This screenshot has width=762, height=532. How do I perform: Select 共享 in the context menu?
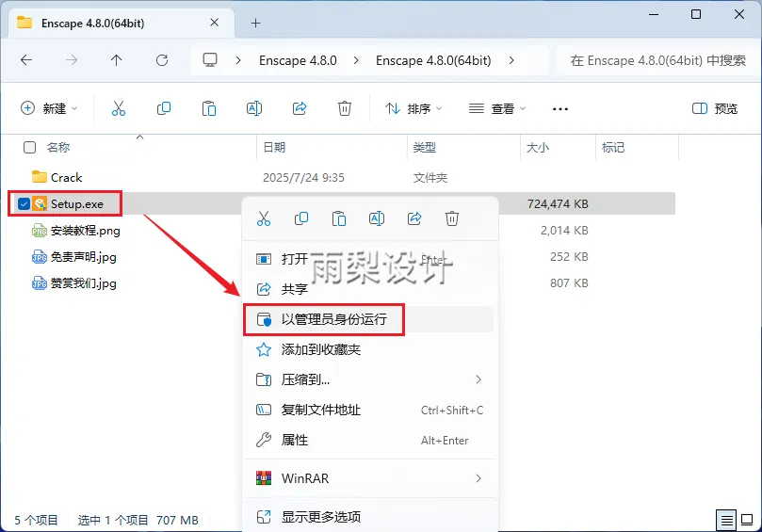point(370,289)
